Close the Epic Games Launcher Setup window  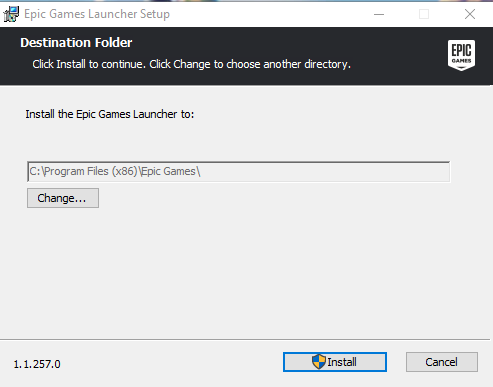[x=470, y=14]
